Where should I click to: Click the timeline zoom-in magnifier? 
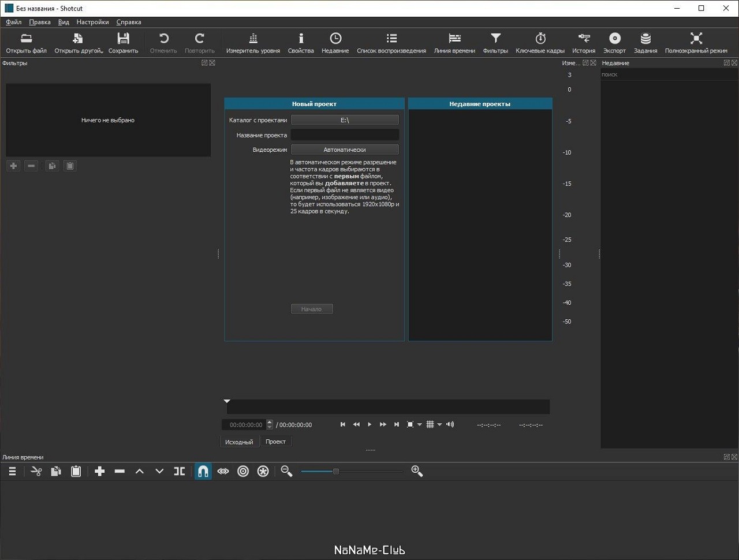(x=417, y=472)
